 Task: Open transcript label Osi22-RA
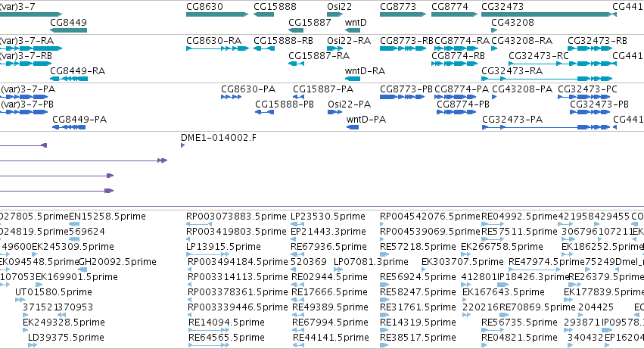(x=349, y=41)
